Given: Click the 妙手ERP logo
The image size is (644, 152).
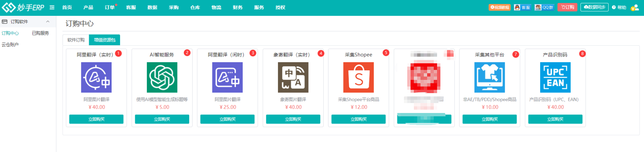Looking at the screenshot, I should (23, 7).
